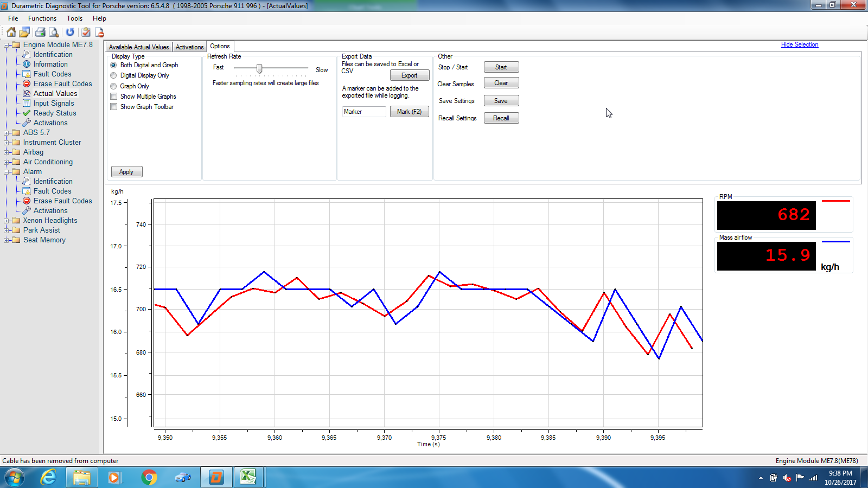
Task: Select Graph Only display option
Action: pyautogui.click(x=113, y=86)
